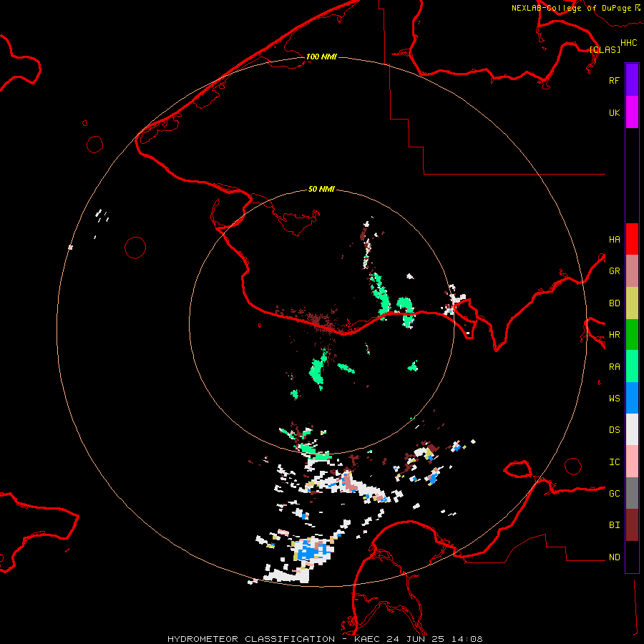This screenshot has width=644, height=644.
Task: Click the DS legend label
Action: click(x=614, y=430)
